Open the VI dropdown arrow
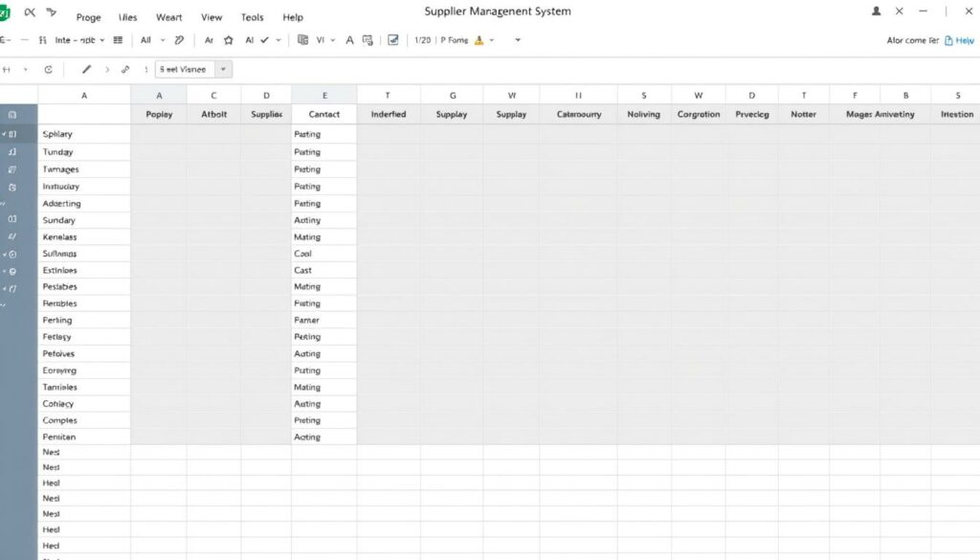The height and width of the screenshot is (560, 980). [x=332, y=40]
